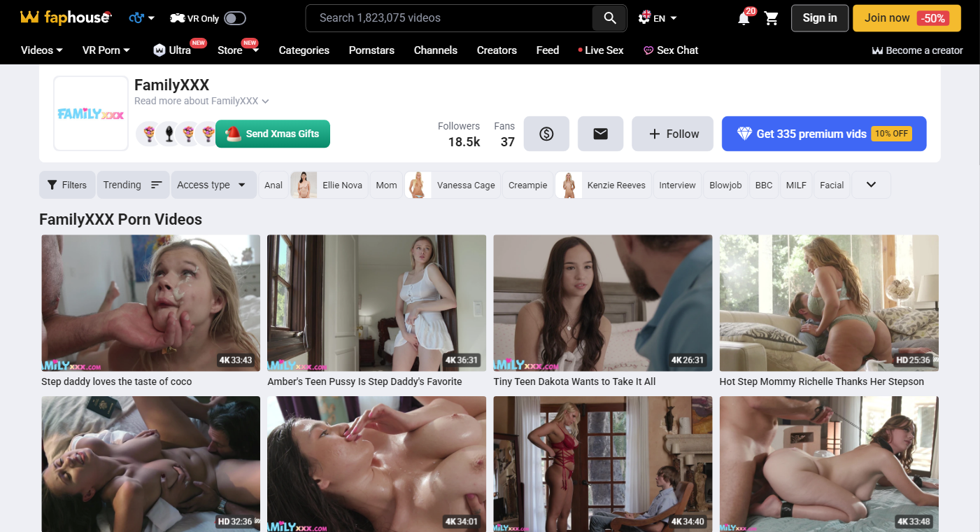
Task: Click the Send Xmas Gifts button
Action: tap(273, 134)
